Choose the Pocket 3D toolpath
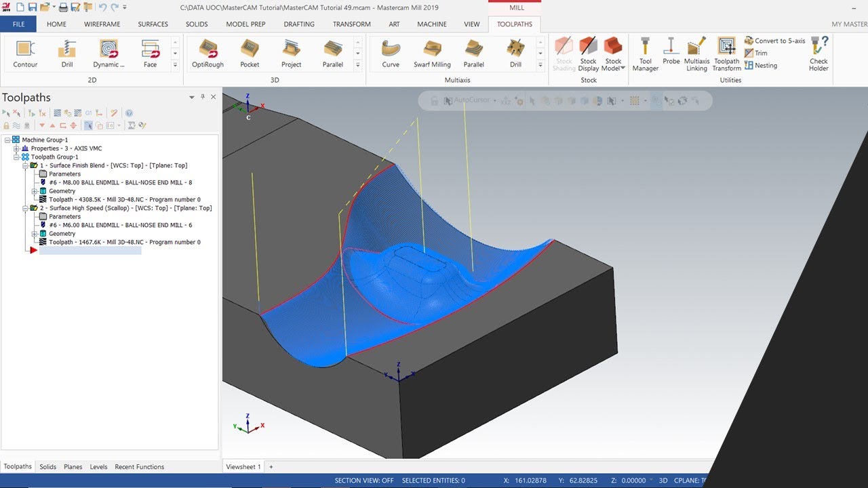 (x=250, y=54)
